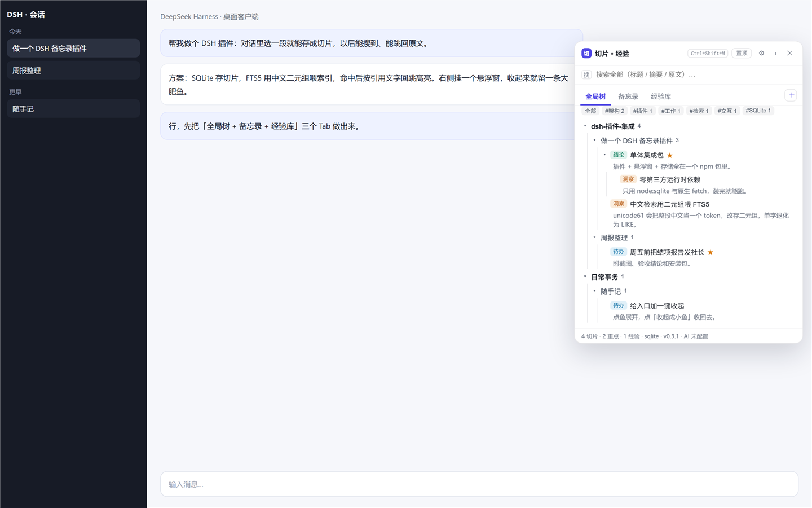Click the 零第三方运行时依赖 slice title

pyautogui.click(x=670, y=179)
